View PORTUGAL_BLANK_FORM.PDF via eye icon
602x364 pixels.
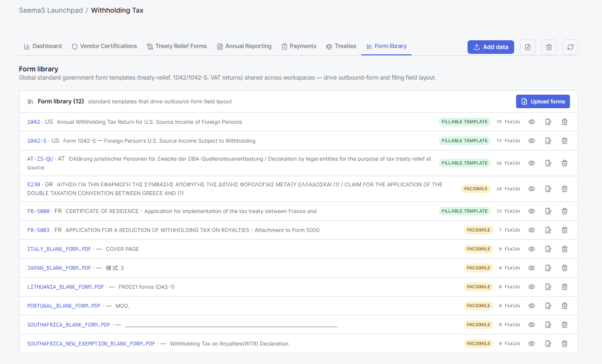[532, 306]
